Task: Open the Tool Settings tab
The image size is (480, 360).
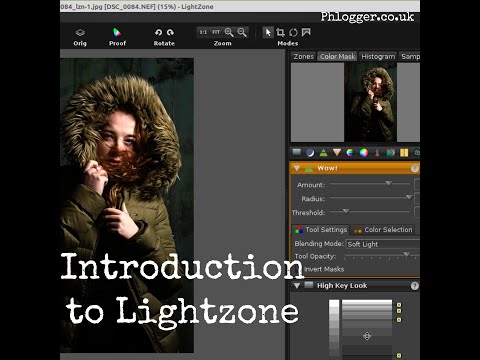Action: (x=321, y=230)
